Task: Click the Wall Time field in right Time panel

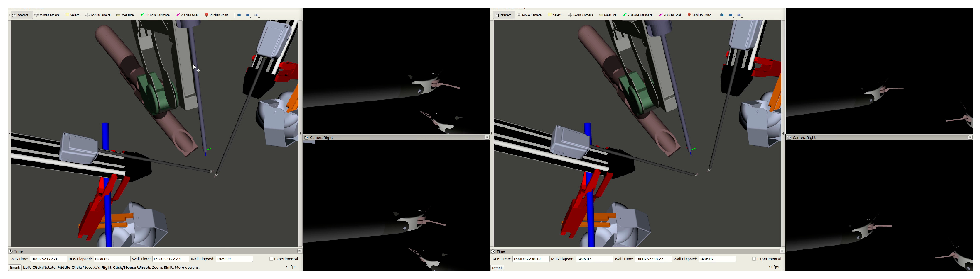Action: (x=653, y=259)
